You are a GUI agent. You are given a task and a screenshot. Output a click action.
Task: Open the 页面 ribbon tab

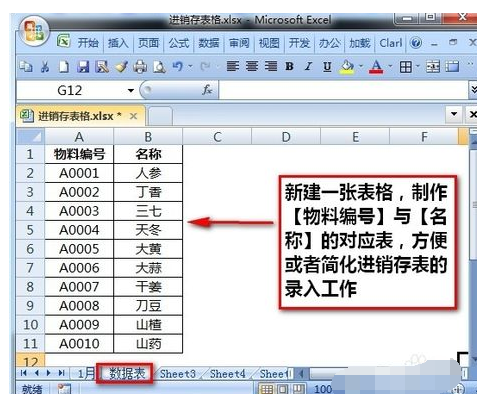[x=148, y=43]
